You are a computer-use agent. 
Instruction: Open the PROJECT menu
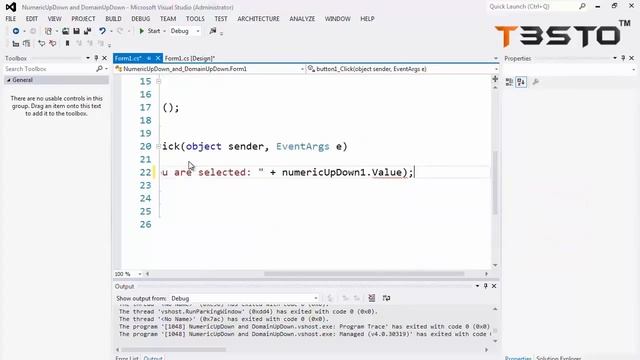coord(83,19)
